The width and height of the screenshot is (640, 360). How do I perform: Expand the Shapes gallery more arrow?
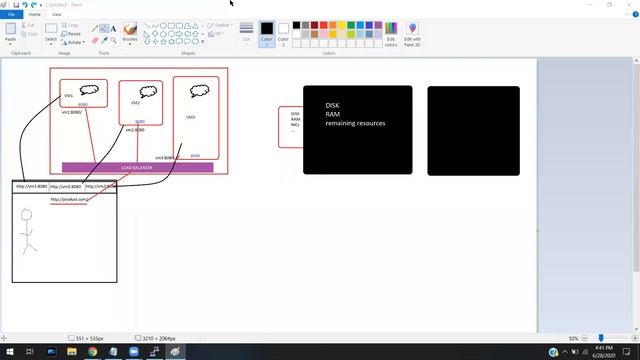coord(203,41)
